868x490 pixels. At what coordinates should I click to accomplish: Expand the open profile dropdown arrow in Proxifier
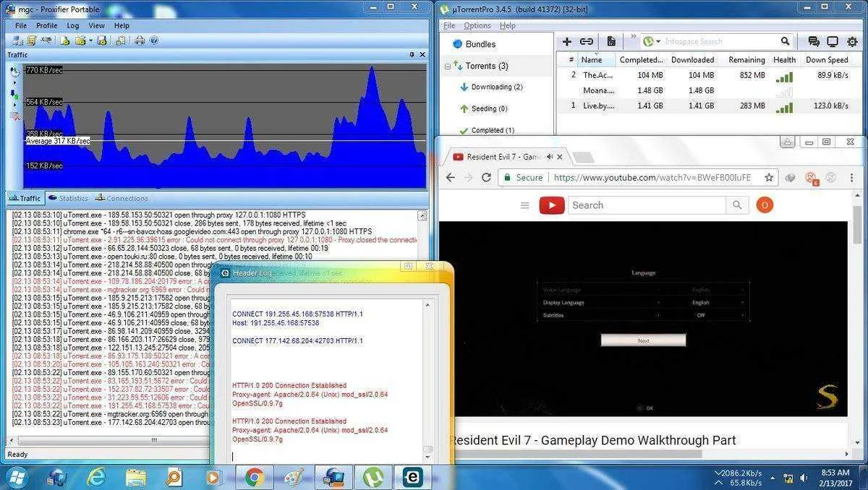(x=90, y=40)
